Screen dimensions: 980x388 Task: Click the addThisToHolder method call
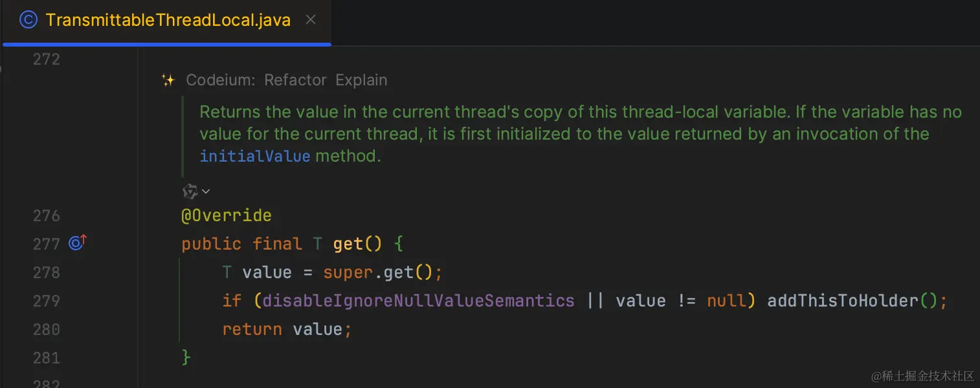tap(842, 301)
